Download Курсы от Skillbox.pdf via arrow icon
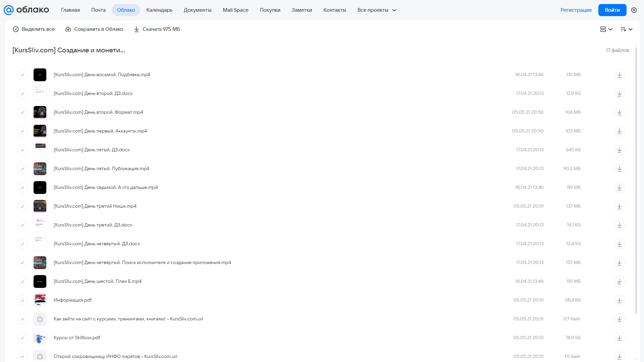The height and width of the screenshot is (362, 644). point(620,338)
